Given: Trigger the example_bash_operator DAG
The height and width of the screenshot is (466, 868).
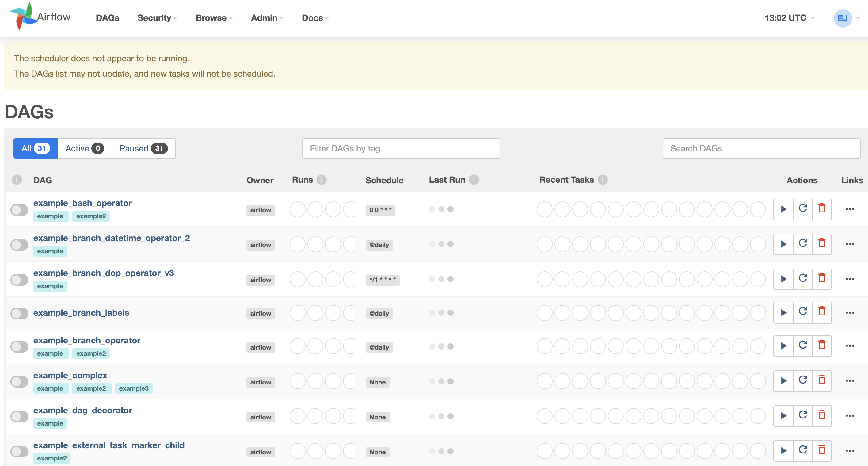Looking at the screenshot, I should tap(783, 209).
